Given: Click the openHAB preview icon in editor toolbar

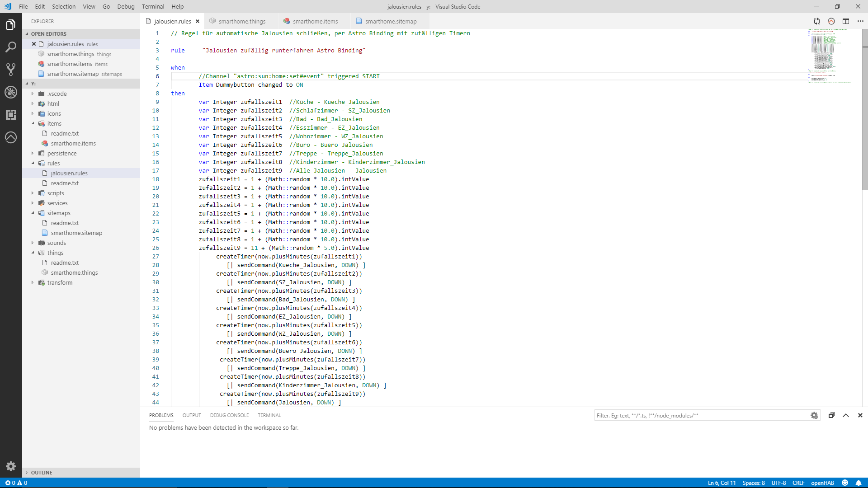Looking at the screenshot, I should (x=831, y=21).
